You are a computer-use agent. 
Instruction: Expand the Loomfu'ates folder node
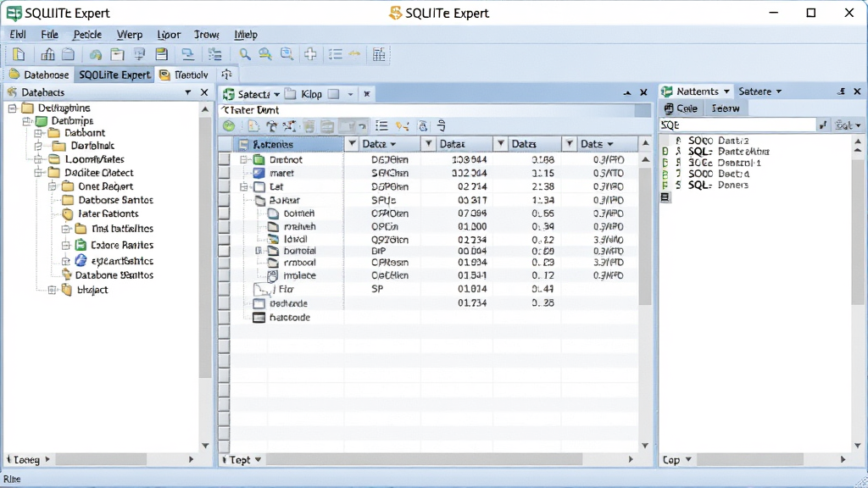(39, 159)
